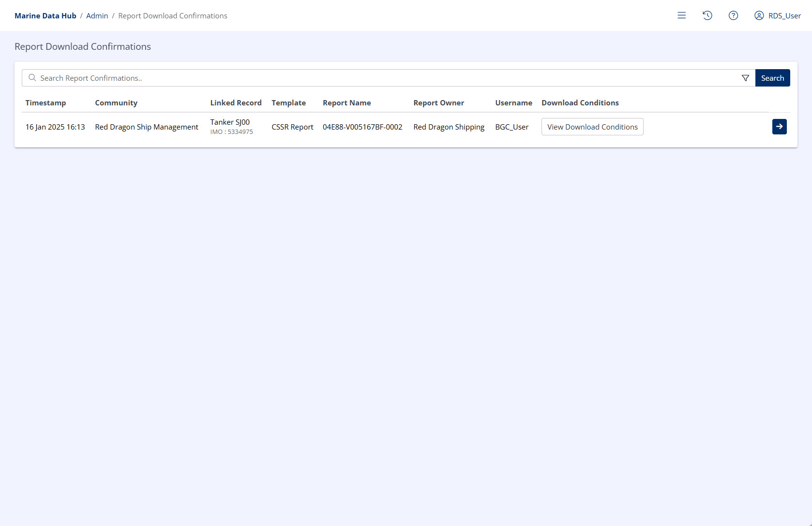Open the filter funnel in search bar
This screenshot has width=812, height=526.
[745, 78]
